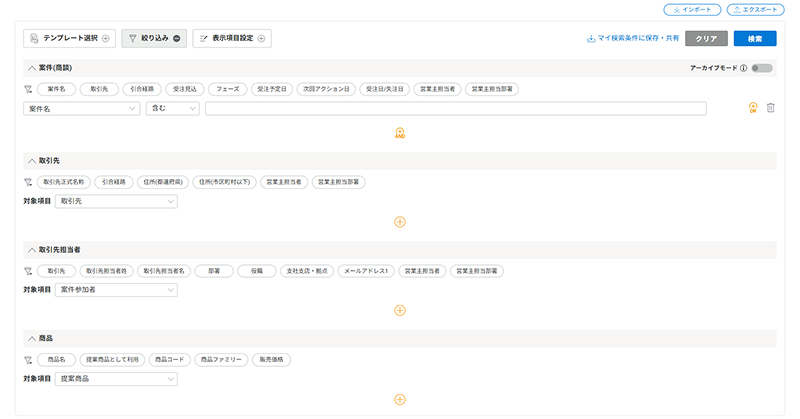800x419 pixels.
Task: Select the 受注見込 chip
Action: (185, 89)
